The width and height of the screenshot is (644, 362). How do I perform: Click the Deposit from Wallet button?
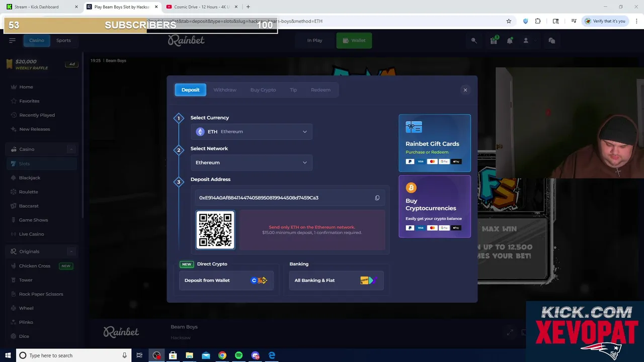[226, 280]
